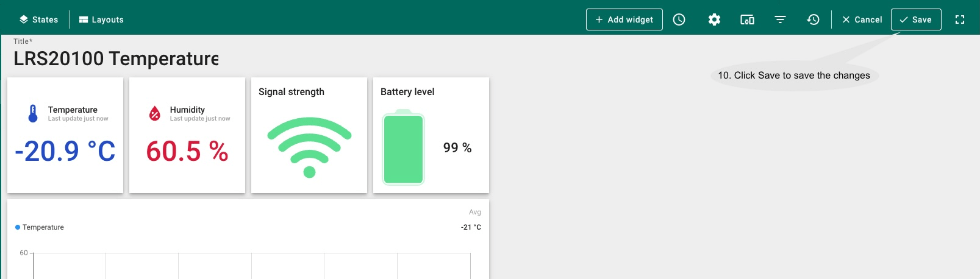
Task: Click the 99 % battery value
Action: [x=457, y=148]
